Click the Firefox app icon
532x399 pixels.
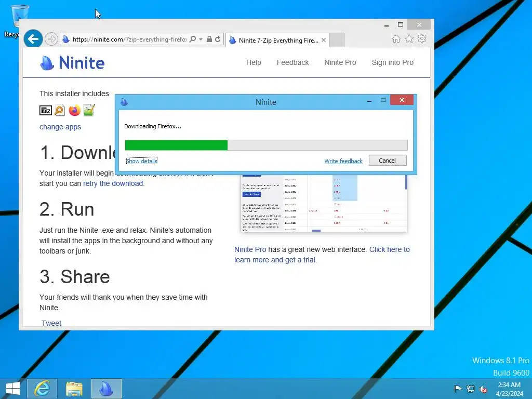[x=74, y=110]
